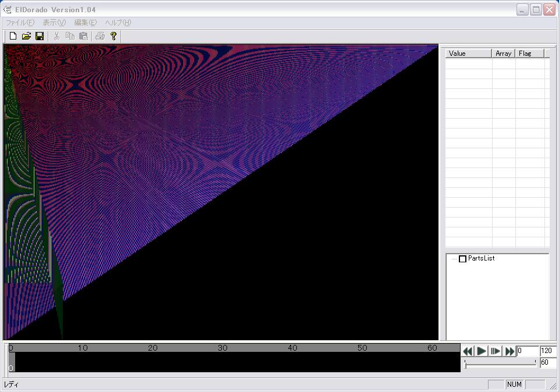Click timeline ruler at frame 60
The image size is (559, 392).
pyautogui.click(x=432, y=348)
